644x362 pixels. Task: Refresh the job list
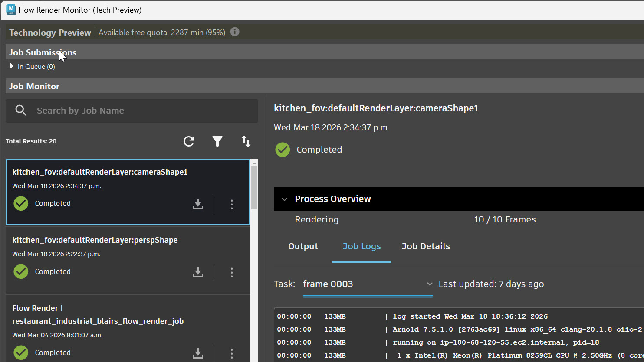189,141
